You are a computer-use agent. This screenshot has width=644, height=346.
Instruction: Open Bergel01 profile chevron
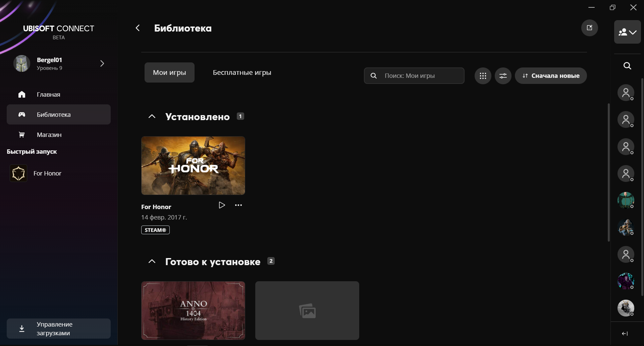[102, 63]
